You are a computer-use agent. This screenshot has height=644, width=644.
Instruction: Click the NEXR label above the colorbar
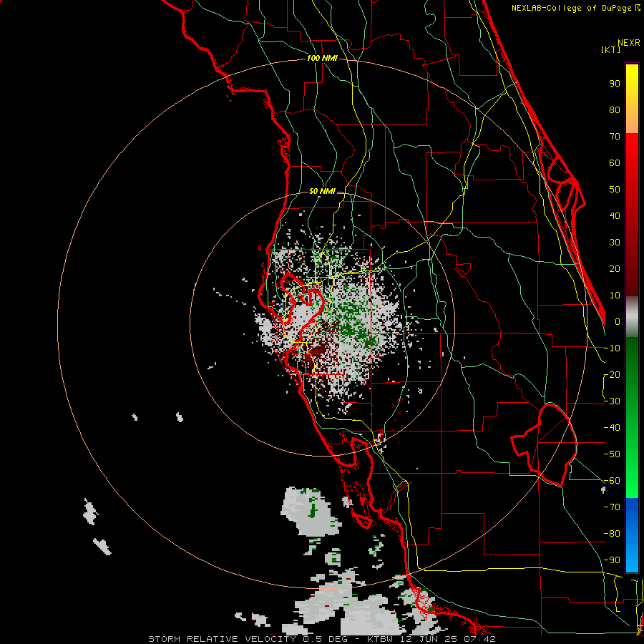(x=629, y=43)
